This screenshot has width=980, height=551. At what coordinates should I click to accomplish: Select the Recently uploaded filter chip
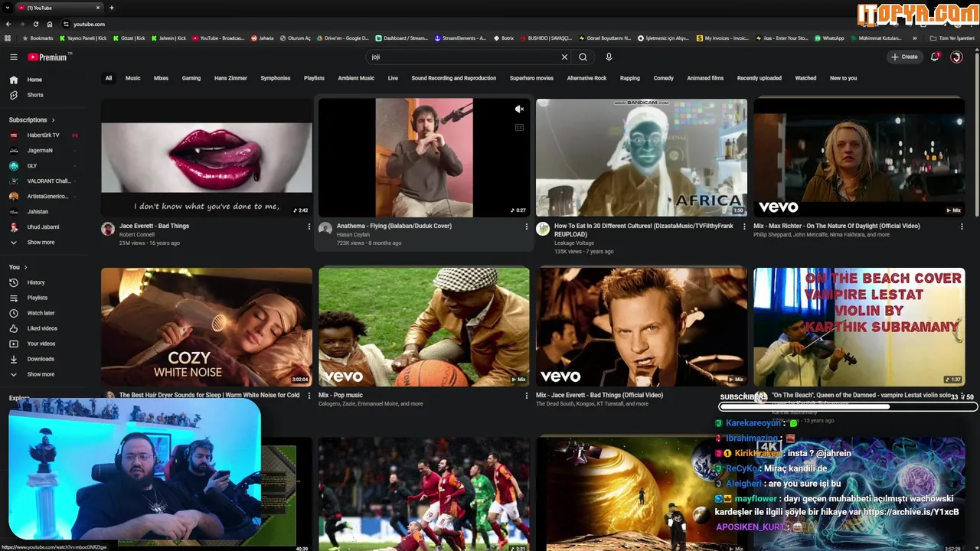[x=759, y=78]
